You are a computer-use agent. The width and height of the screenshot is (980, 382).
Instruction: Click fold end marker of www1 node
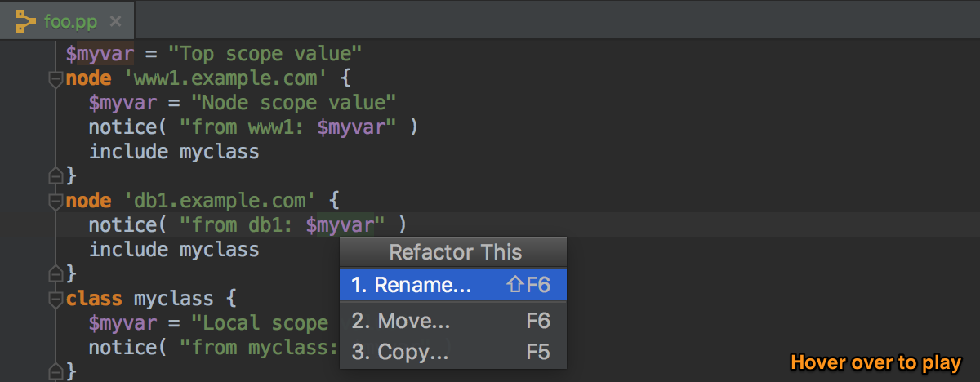click(x=56, y=175)
